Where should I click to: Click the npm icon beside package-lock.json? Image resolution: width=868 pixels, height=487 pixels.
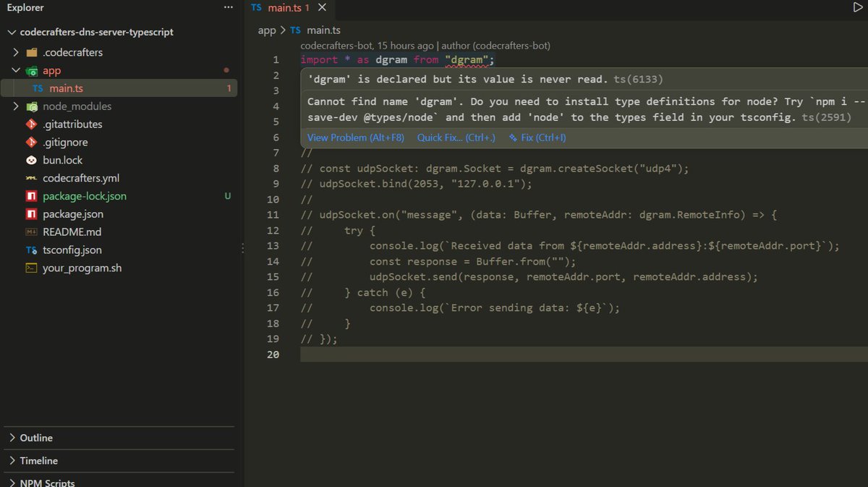tap(31, 196)
